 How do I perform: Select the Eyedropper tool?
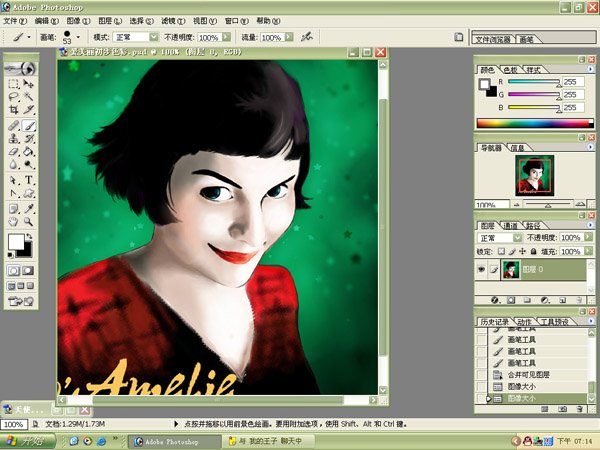coord(29,209)
